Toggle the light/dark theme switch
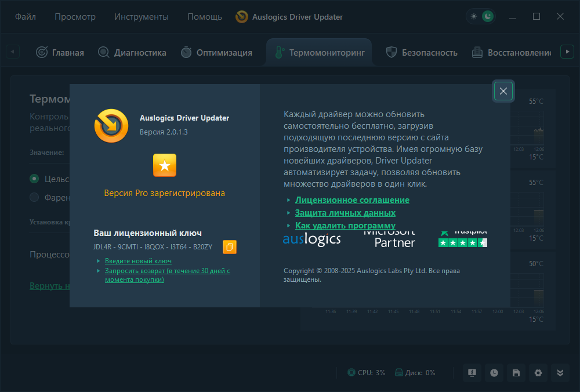 point(481,17)
